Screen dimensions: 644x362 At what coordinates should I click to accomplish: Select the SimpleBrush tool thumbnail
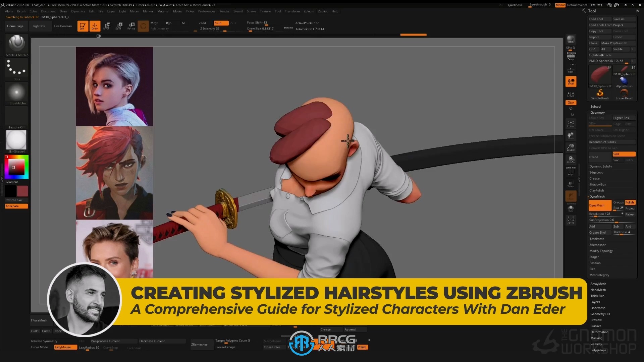(600, 94)
